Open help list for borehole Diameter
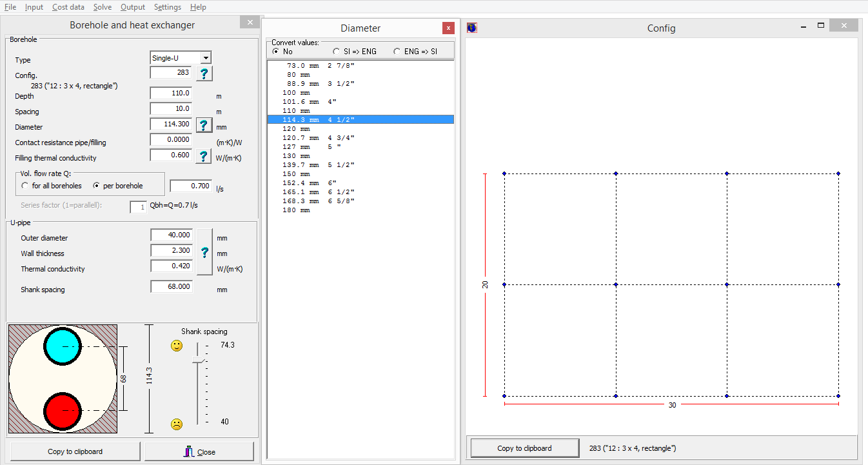 click(x=204, y=124)
